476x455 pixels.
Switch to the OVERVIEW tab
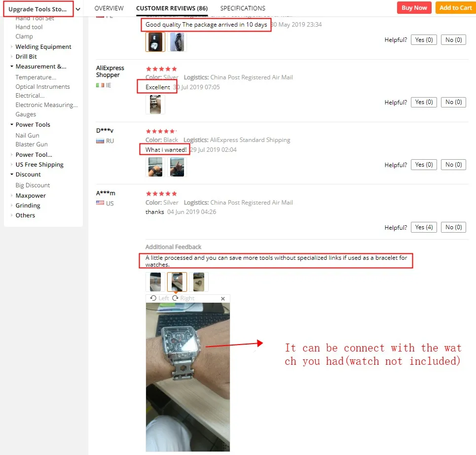point(109,8)
